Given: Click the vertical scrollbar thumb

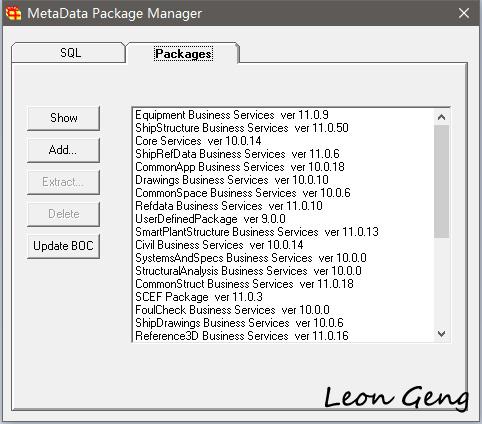Looking at the screenshot, I should (x=442, y=182).
